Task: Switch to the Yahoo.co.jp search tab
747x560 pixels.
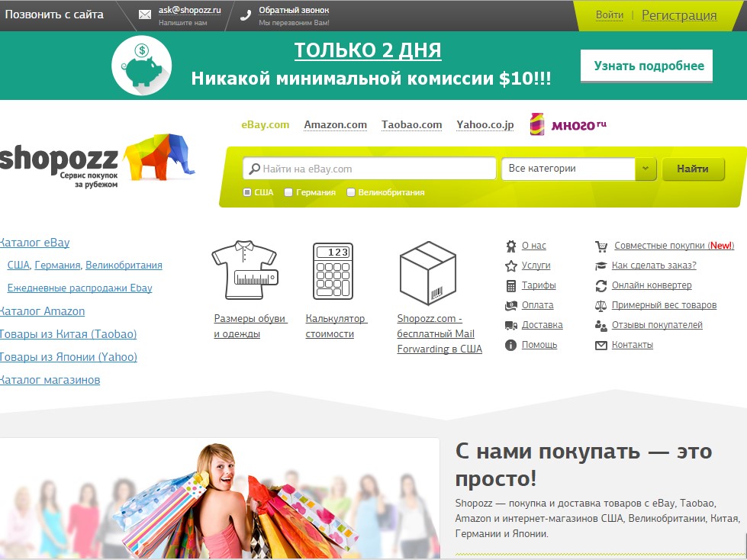Action: [485, 125]
